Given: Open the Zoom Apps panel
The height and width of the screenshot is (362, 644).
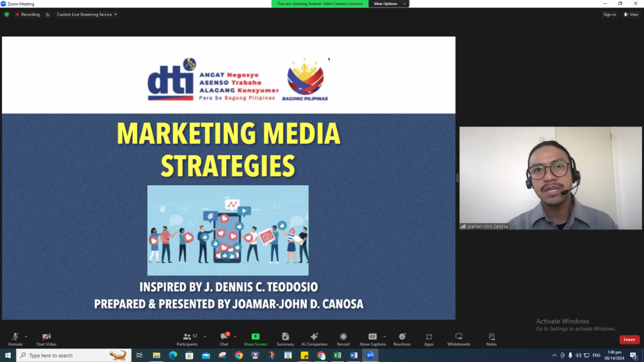Looking at the screenshot, I should [428, 339].
